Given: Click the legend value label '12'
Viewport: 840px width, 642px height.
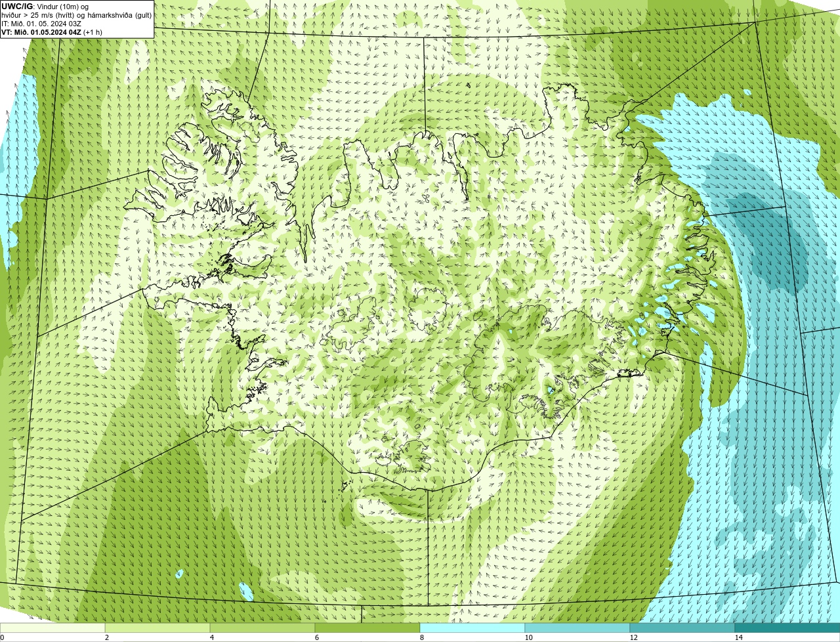Looking at the screenshot, I should pos(633,637).
